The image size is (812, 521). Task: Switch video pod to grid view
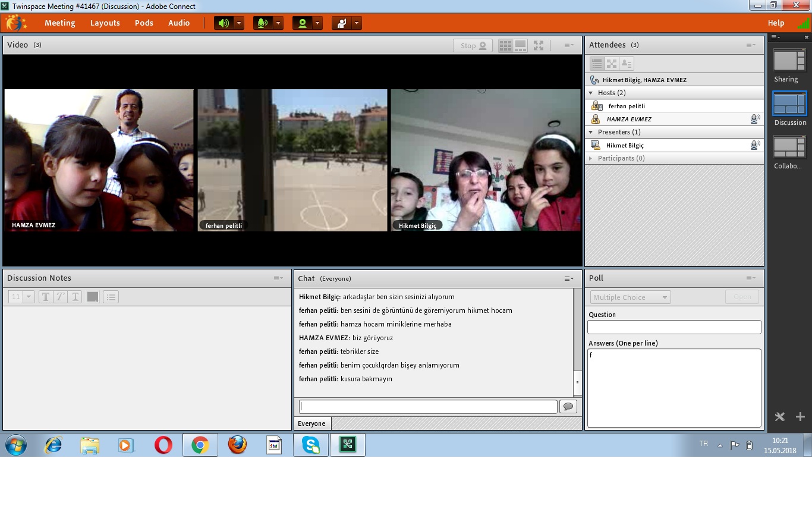[x=505, y=45]
